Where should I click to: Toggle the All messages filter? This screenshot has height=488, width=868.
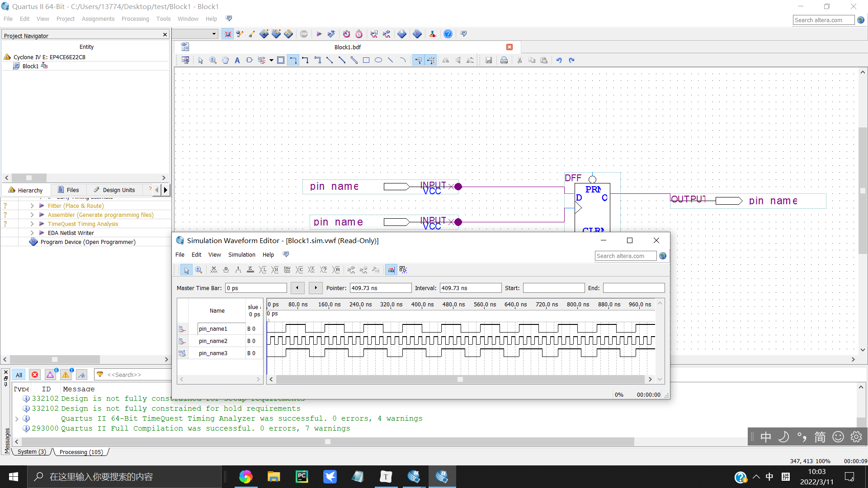19,375
